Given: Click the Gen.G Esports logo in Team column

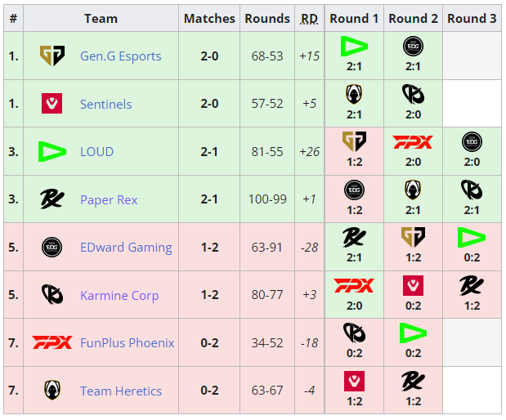Looking at the screenshot, I should tap(52, 56).
